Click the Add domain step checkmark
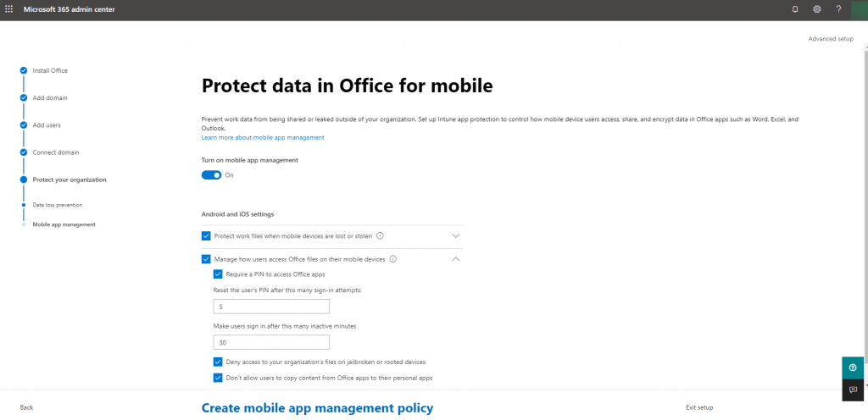The height and width of the screenshot is (420, 868). click(23, 98)
